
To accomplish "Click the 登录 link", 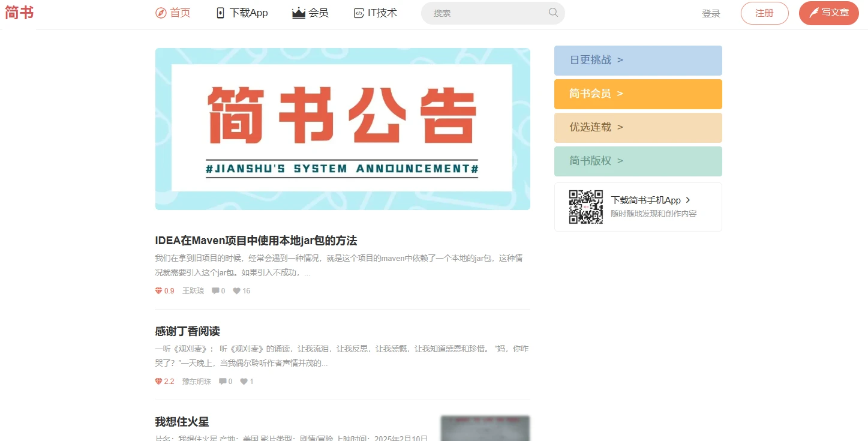I will pyautogui.click(x=711, y=13).
